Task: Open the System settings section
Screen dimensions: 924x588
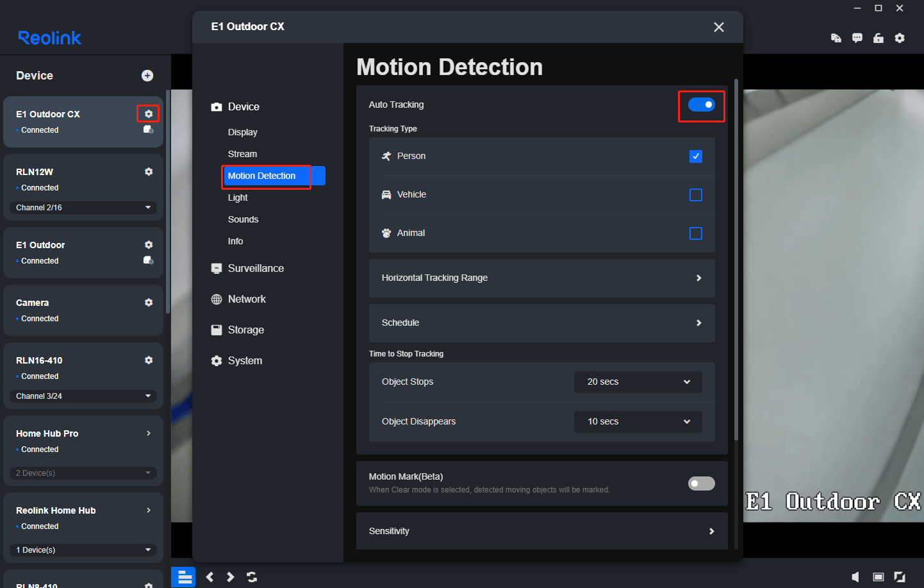Action: click(x=237, y=361)
